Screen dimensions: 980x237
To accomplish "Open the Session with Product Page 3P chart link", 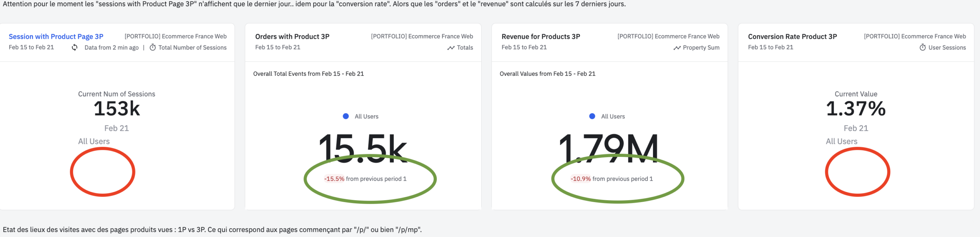I will 56,36.
